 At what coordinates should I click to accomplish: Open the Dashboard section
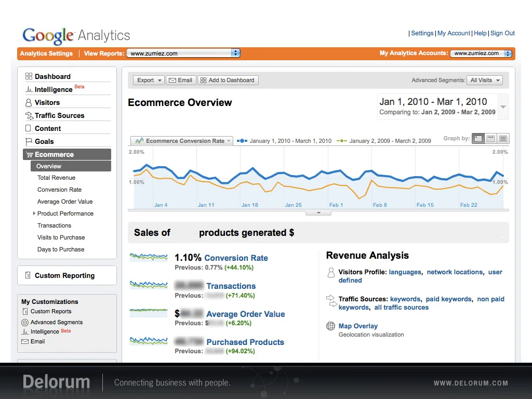52,76
